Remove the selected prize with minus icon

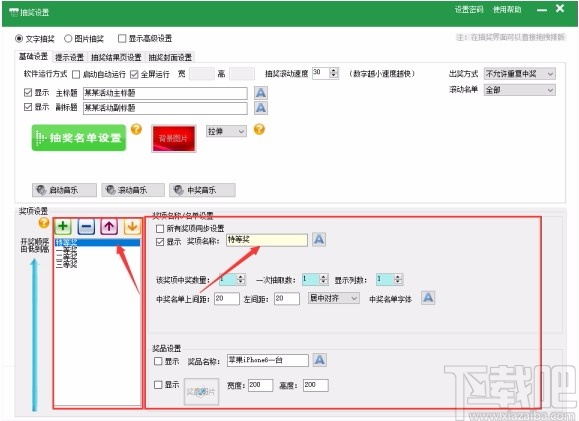click(x=86, y=226)
